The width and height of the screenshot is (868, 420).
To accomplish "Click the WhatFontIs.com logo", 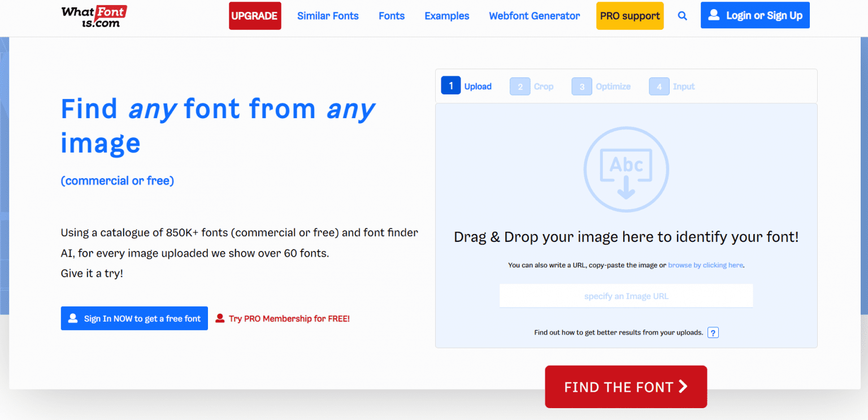I will (x=94, y=16).
